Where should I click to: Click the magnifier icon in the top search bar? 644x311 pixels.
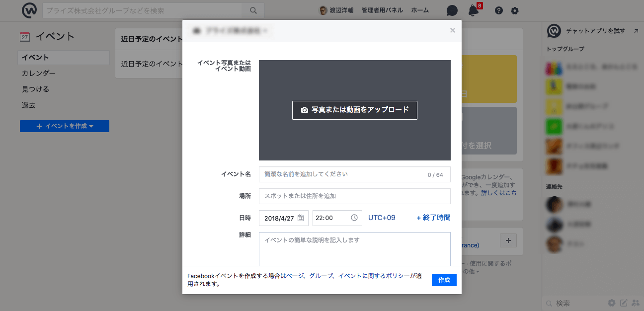point(253,10)
